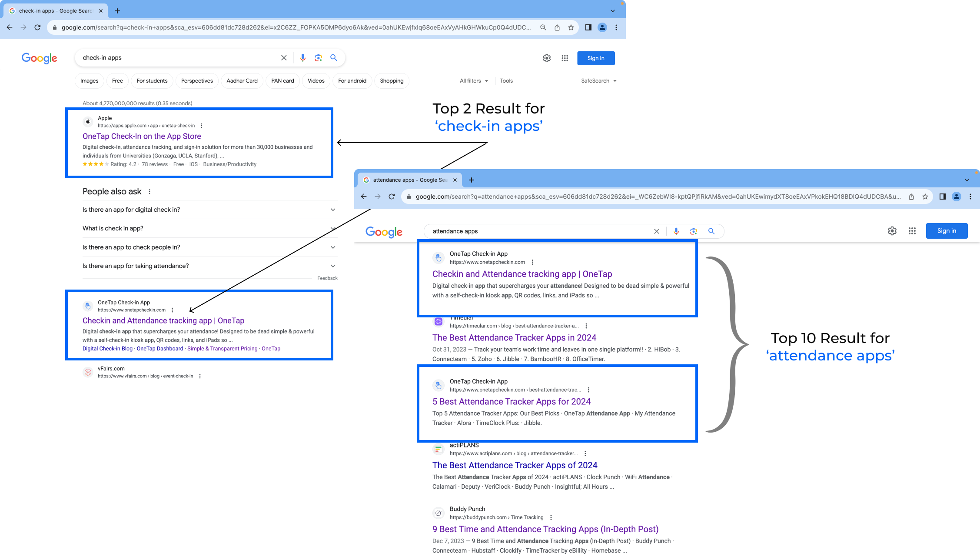Click the back arrow in second browser tab

[363, 197]
